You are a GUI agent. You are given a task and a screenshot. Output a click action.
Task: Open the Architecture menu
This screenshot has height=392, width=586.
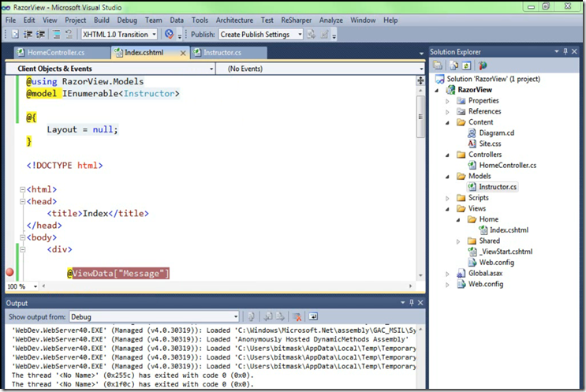pyautogui.click(x=234, y=21)
